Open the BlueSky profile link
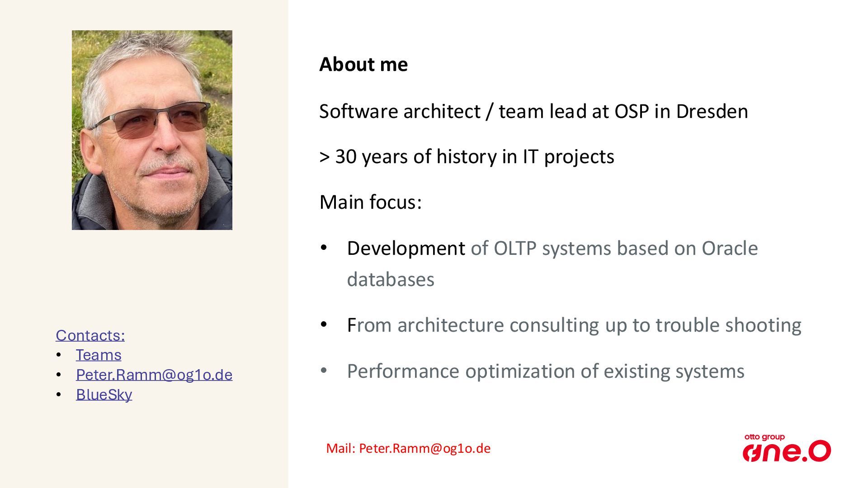The width and height of the screenshot is (868, 488). [x=104, y=394]
